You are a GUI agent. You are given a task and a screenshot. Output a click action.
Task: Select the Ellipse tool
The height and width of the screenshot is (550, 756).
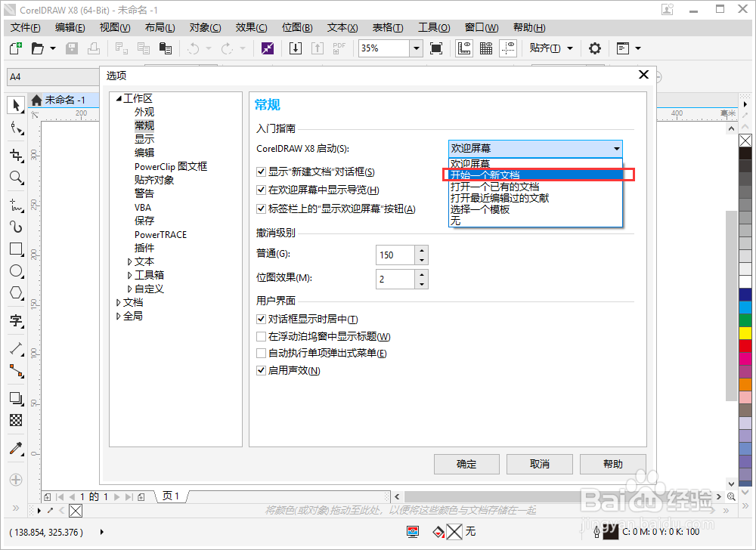[16, 271]
